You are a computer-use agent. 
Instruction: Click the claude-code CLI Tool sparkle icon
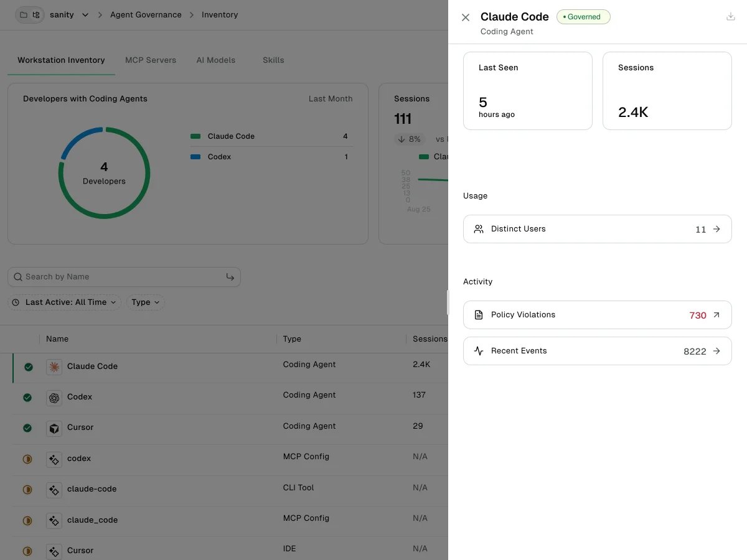54,490
